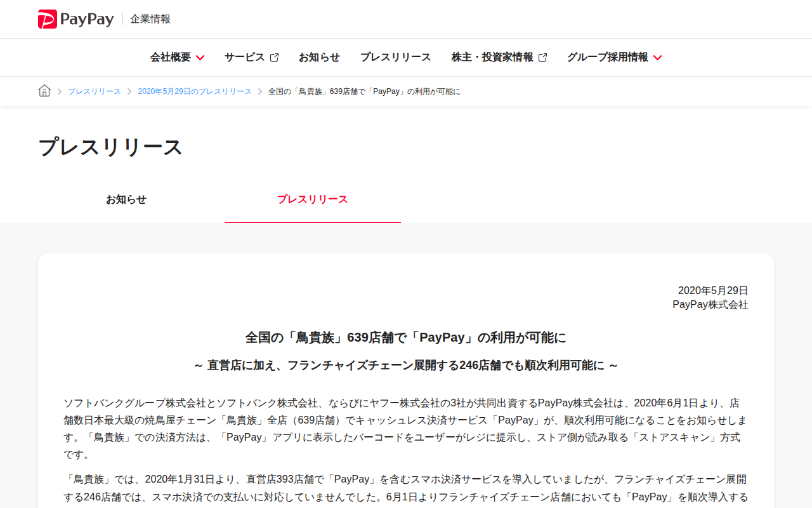
Task: Click the current page breadcrumb text
Action: click(x=364, y=91)
